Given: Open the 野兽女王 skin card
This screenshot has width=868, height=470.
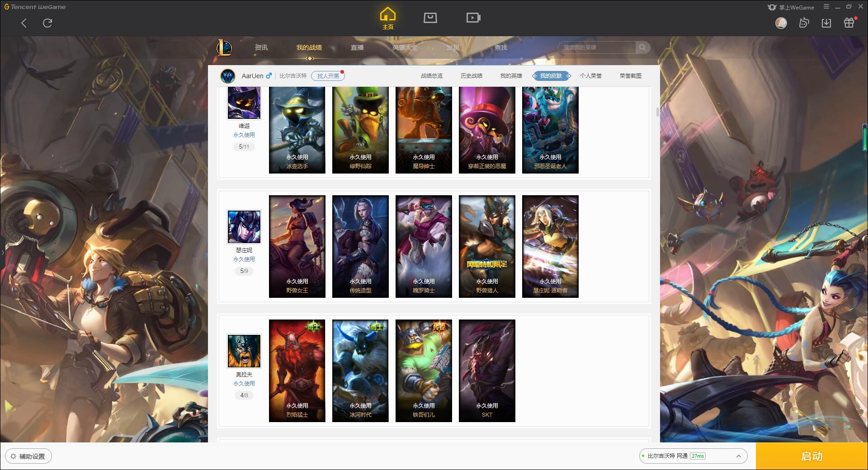Looking at the screenshot, I should point(297,246).
